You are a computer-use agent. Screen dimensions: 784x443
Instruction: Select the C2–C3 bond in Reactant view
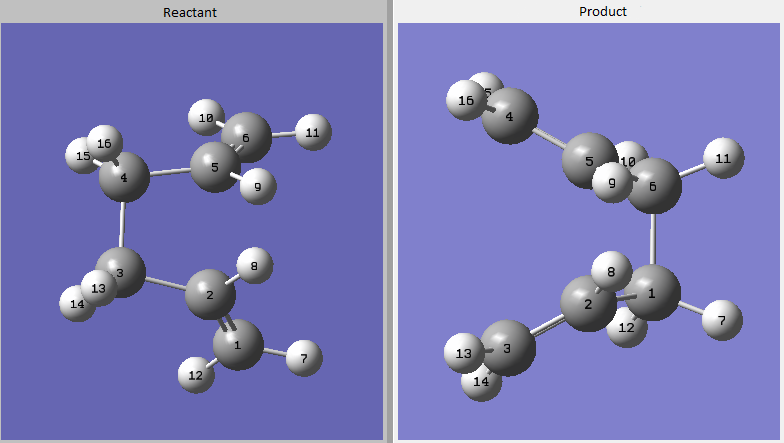coord(165,284)
